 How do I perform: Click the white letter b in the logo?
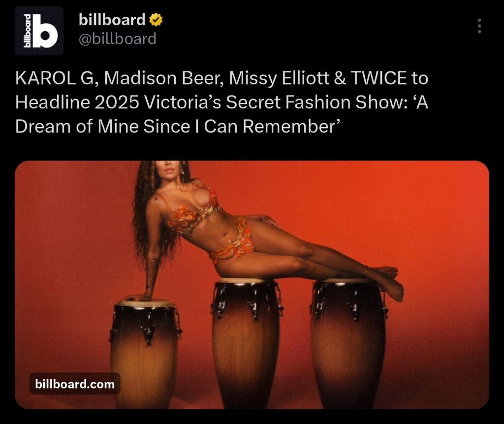pos(46,31)
